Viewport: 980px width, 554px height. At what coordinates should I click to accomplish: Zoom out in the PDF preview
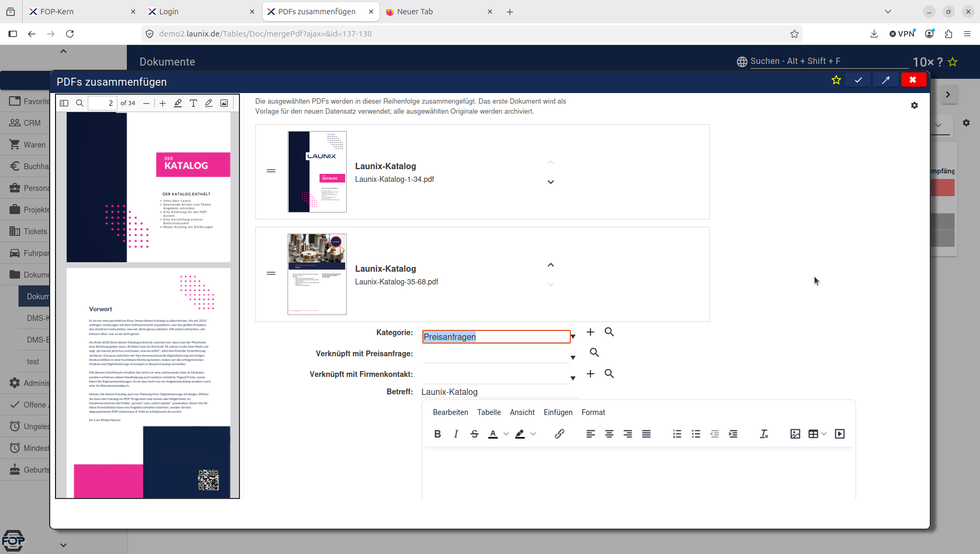tap(146, 103)
